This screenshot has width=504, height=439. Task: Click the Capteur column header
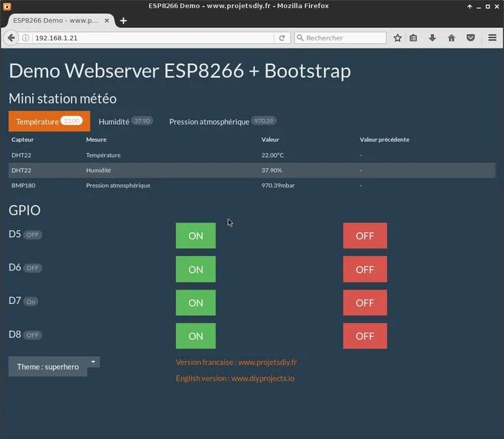coord(23,140)
